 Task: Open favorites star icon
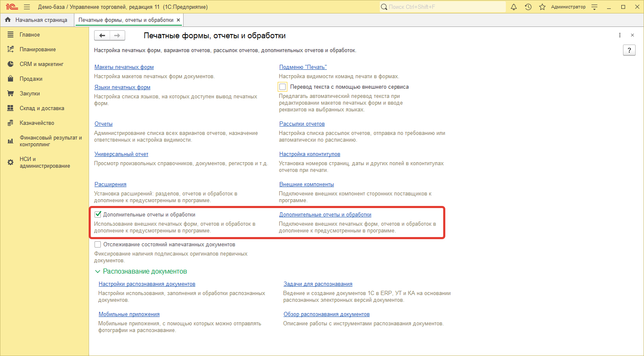[542, 7]
